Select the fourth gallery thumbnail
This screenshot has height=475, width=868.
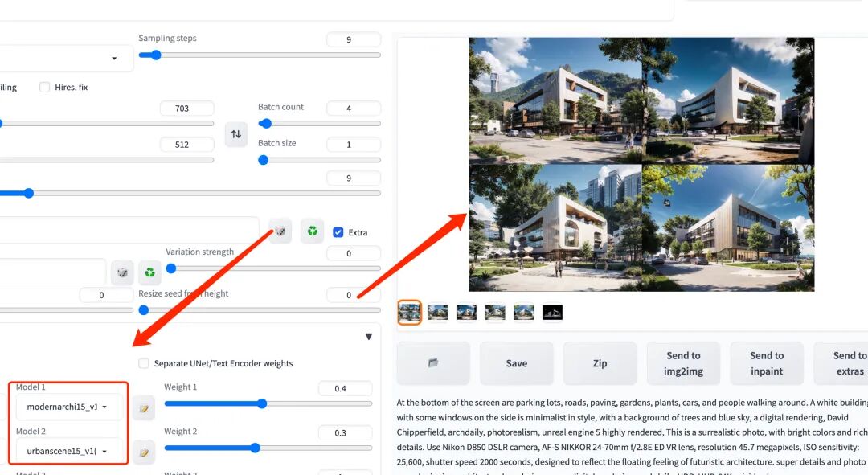(495, 313)
